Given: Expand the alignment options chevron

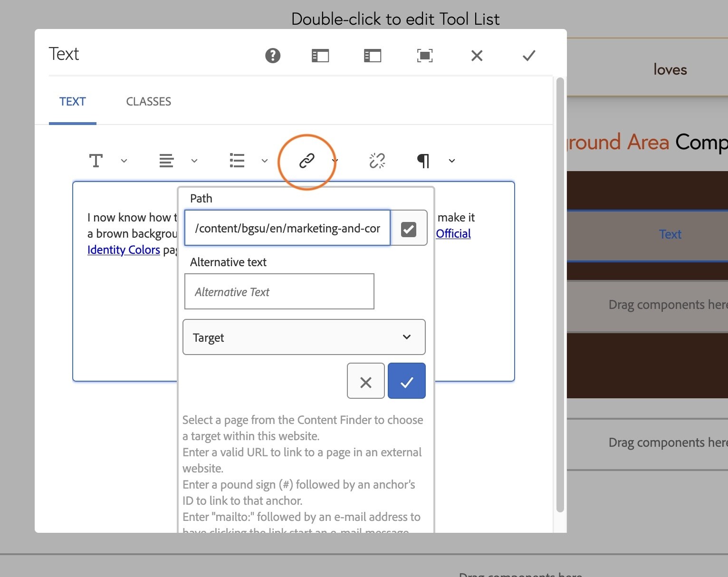Looking at the screenshot, I should pyautogui.click(x=194, y=161).
